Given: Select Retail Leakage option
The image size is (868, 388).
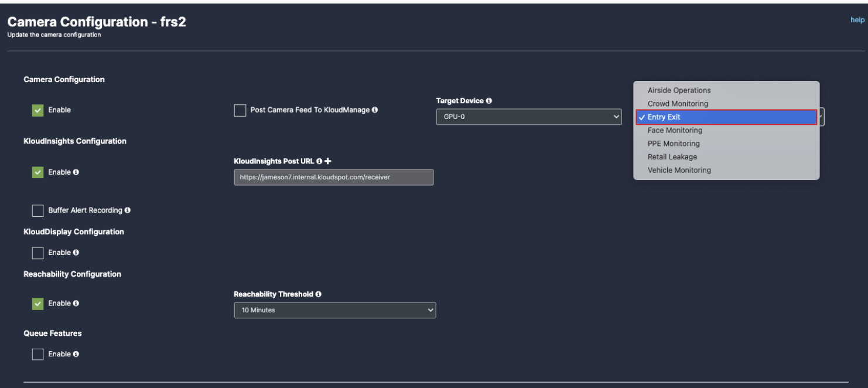Looking at the screenshot, I should click(x=726, y=156).
